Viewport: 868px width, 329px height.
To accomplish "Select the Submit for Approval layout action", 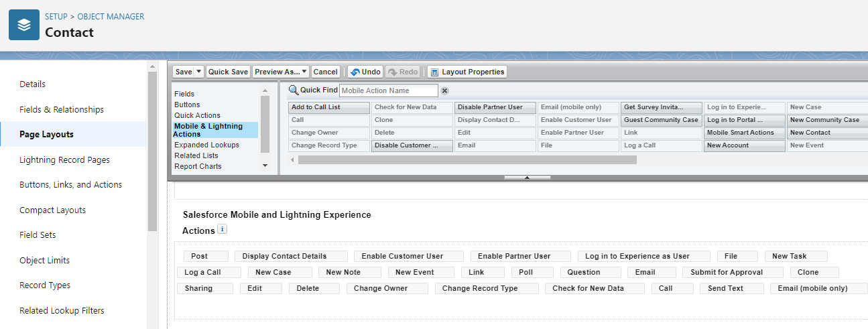I will 733,272.
